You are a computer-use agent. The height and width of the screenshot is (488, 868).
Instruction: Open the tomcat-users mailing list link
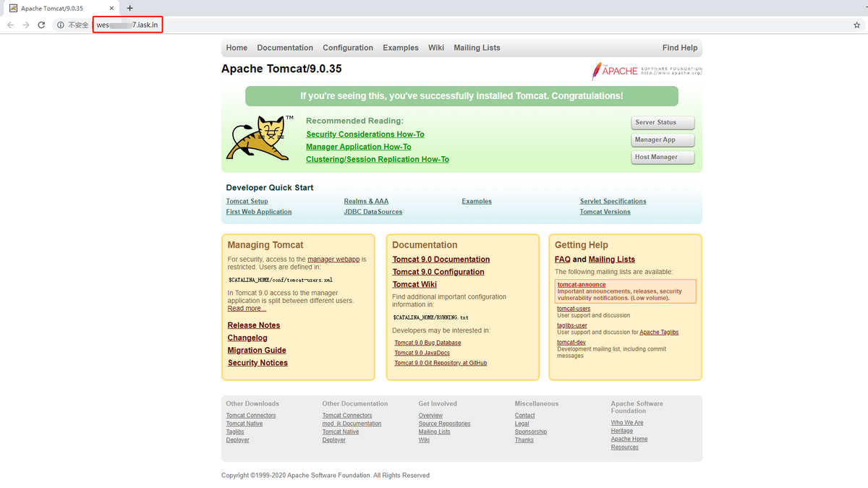[x=574, y=309]
